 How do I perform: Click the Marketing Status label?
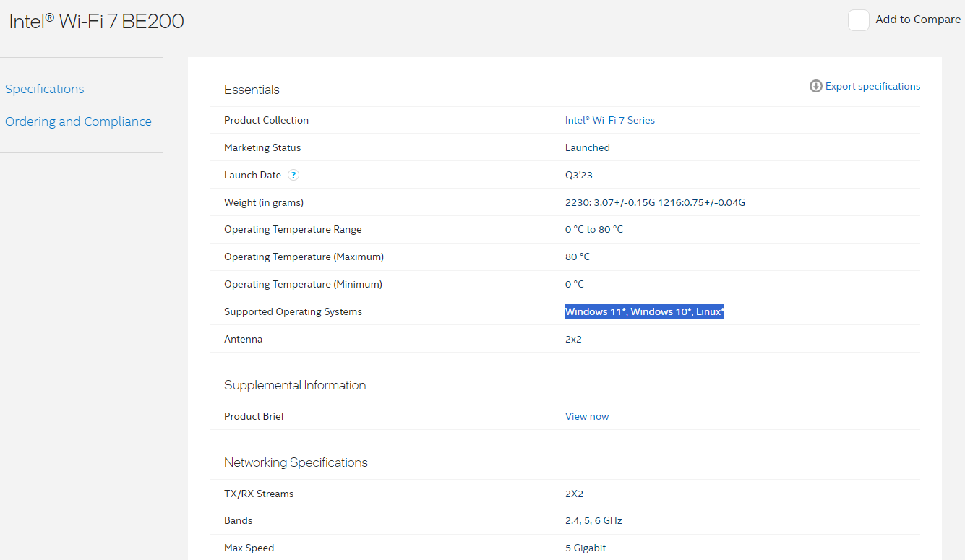point(262,147)
